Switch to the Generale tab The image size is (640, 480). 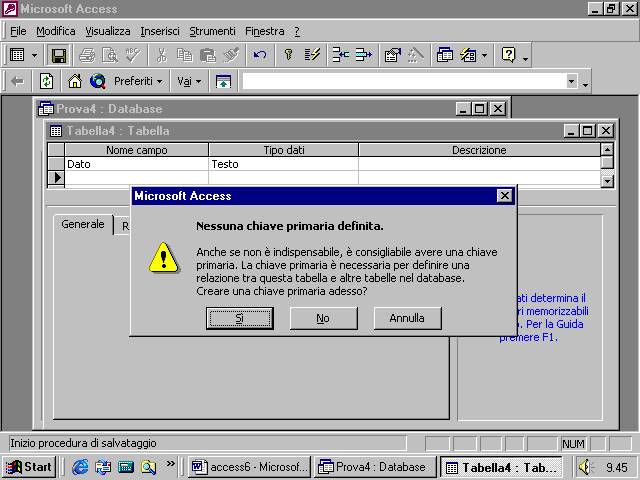83,224
